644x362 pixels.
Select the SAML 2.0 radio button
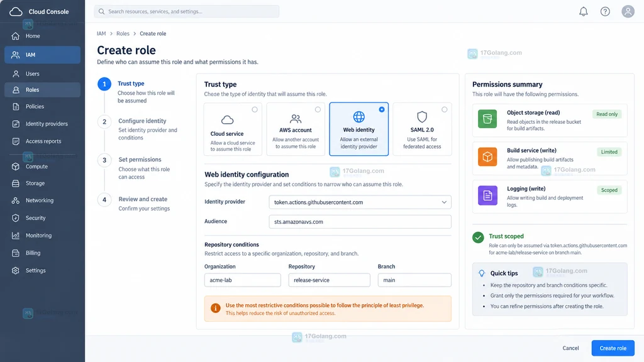[445, 109]
